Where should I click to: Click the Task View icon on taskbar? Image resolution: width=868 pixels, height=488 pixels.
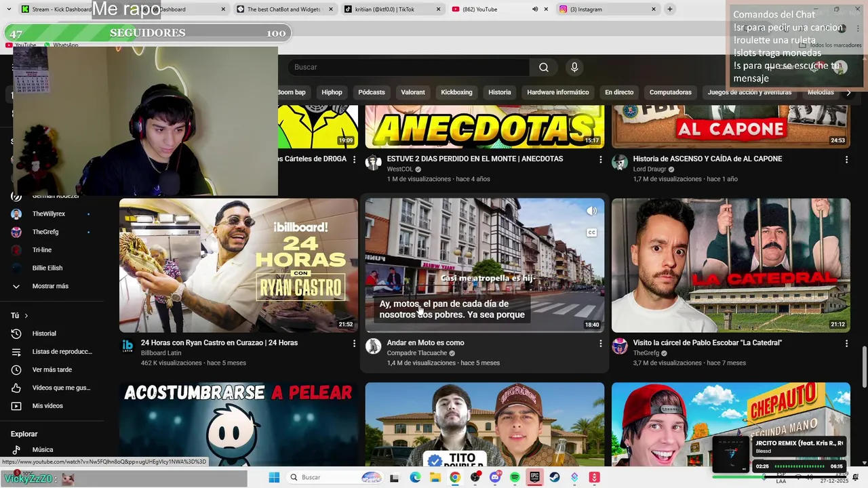tap(395, 477)
